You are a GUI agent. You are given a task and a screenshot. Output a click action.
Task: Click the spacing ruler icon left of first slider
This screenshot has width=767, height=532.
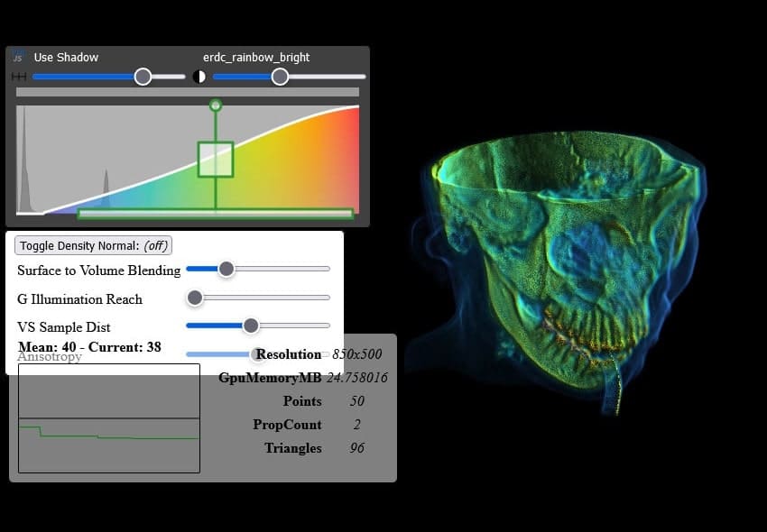[x=18, y=78]
